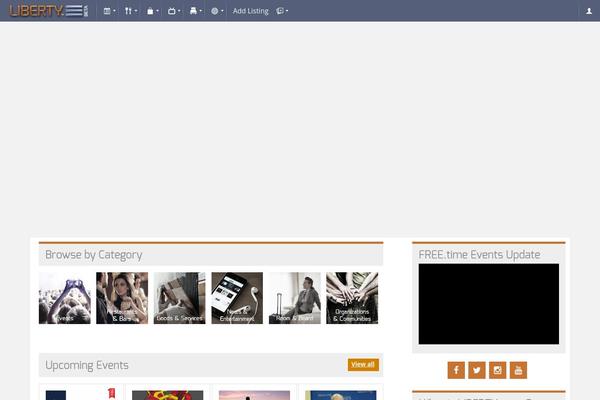
Task: Open the shopping bag goods dropdown
Action: click(152, 11)
